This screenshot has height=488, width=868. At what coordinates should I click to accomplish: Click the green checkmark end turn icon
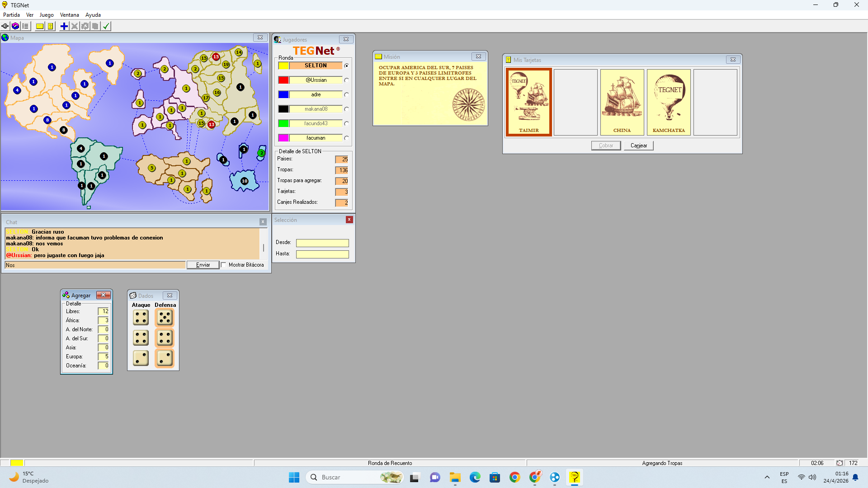pyautogui.click(x=106, y=26)
